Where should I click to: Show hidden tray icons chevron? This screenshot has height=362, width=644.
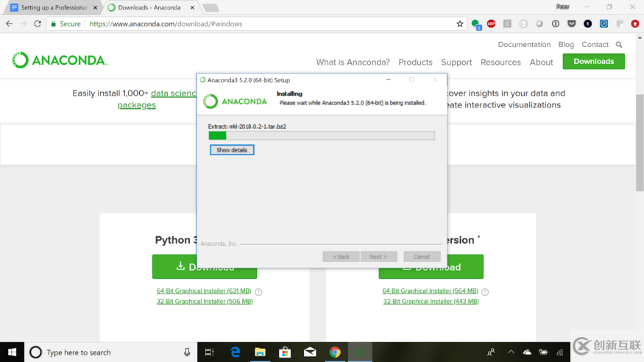point(511,352)
